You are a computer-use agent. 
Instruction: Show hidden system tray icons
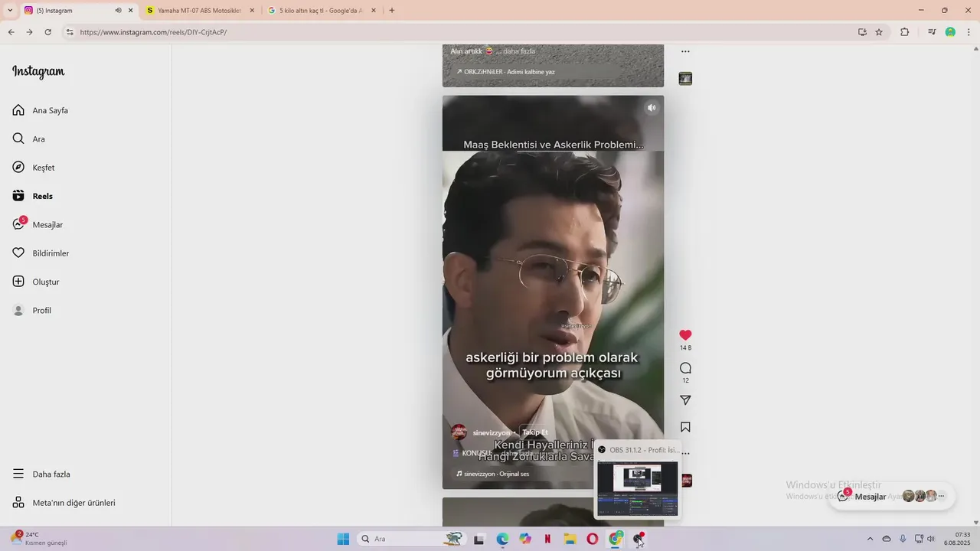coord(870,539)
